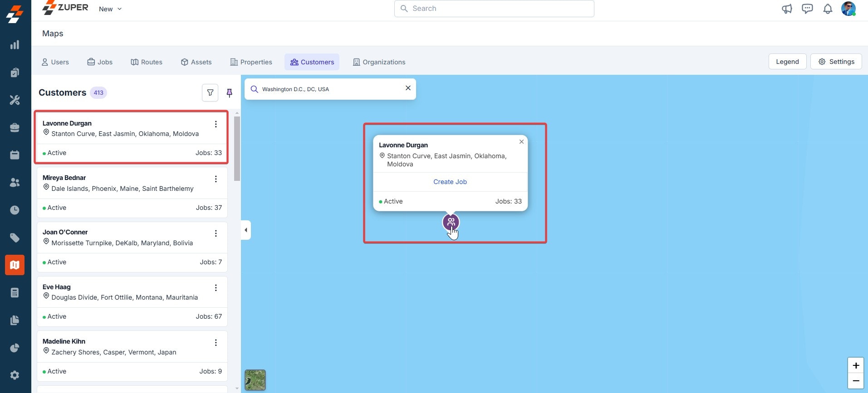Zoom in on the map
This screenshot has width=868, height=393.
(856, 365)
